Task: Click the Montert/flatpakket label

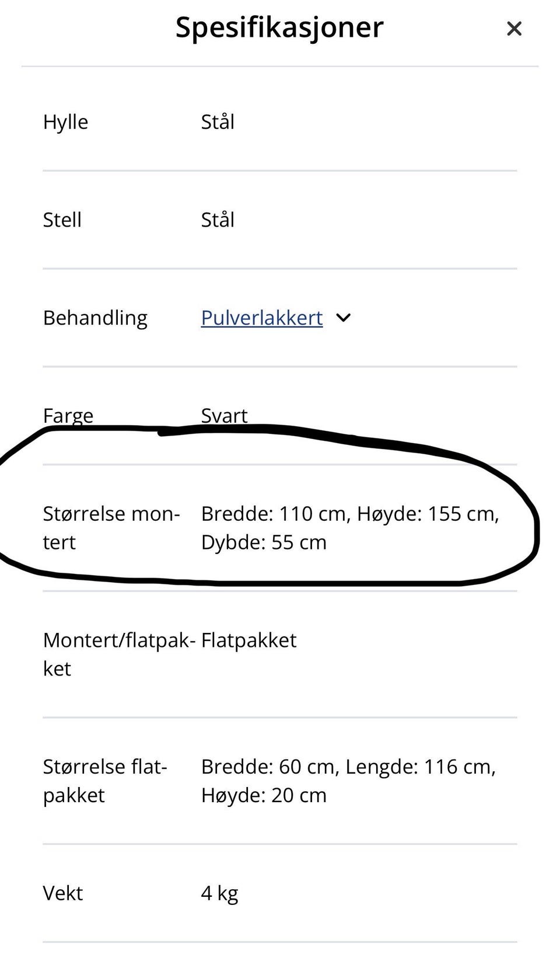Action: (119, 654)
